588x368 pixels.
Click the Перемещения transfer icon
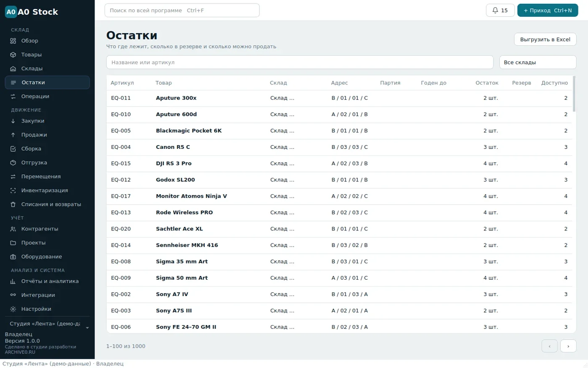point(13,177)
